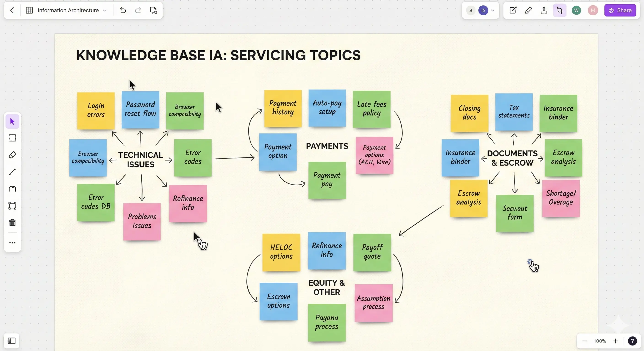The image size is (644, 351).
Task: Click the undo arrow
Action: click(123, 10)
